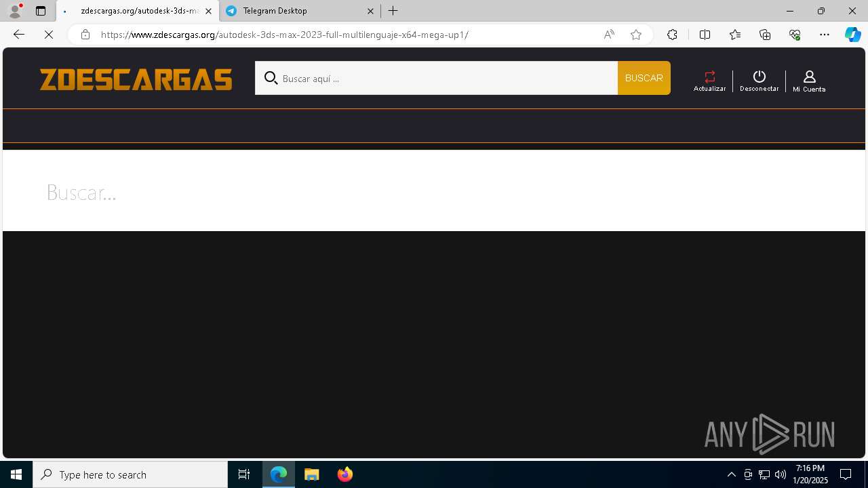Click the address bar URL
Image resolution: width=868 pixels, height=488 pixels.
[x=285, y=35]
